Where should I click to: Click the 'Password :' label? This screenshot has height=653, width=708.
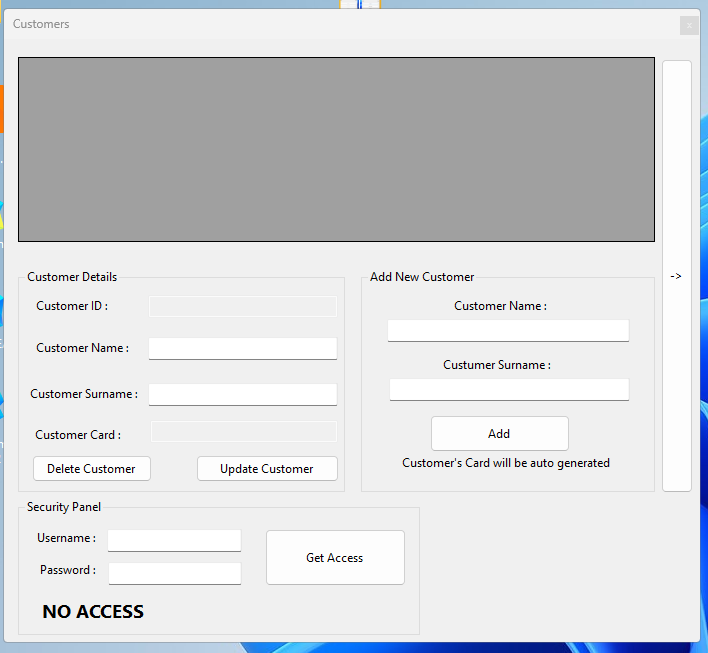coord(68,570)
